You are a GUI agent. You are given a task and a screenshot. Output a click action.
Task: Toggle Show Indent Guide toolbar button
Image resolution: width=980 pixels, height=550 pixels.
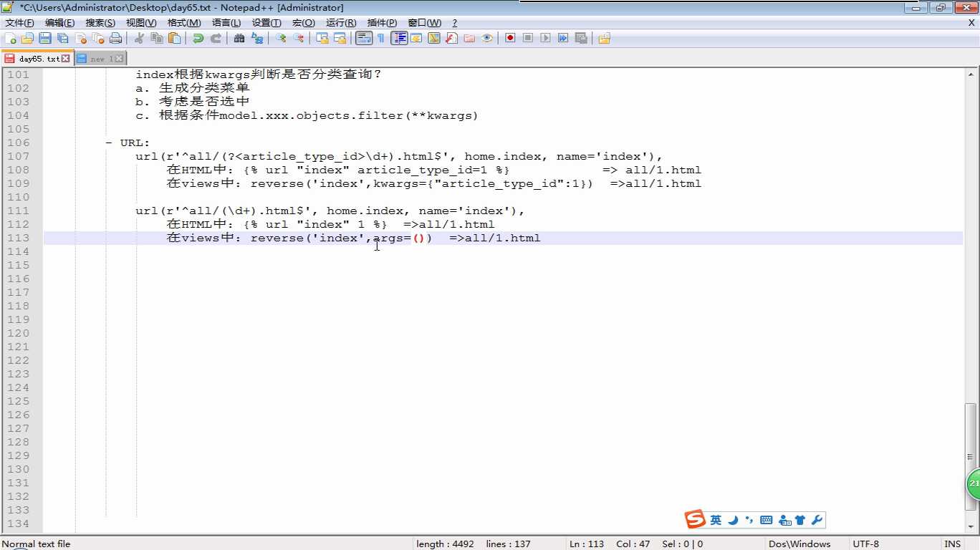click(x=399, y=38)
